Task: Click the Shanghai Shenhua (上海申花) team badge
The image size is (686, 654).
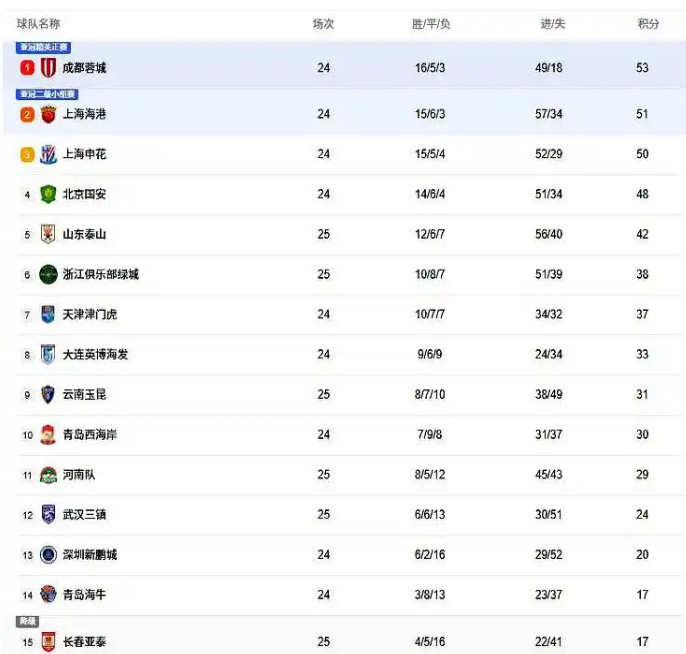Action: (x=48, y=154)
